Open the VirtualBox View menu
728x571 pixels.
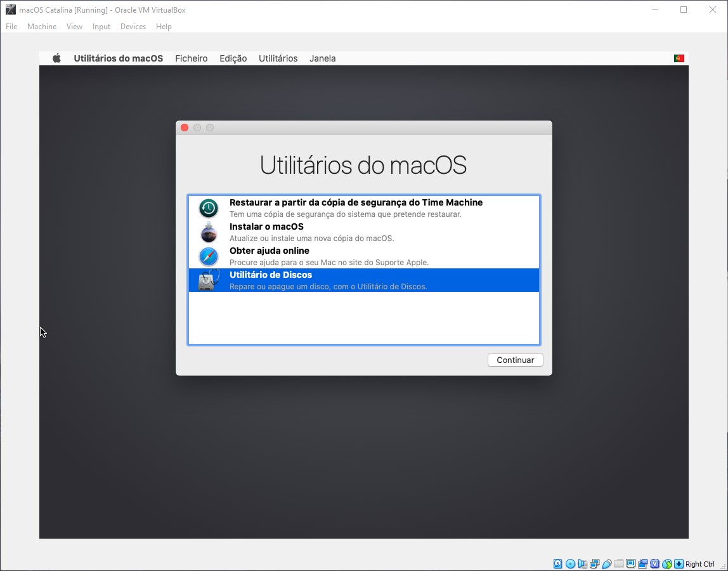coord(74,27)
